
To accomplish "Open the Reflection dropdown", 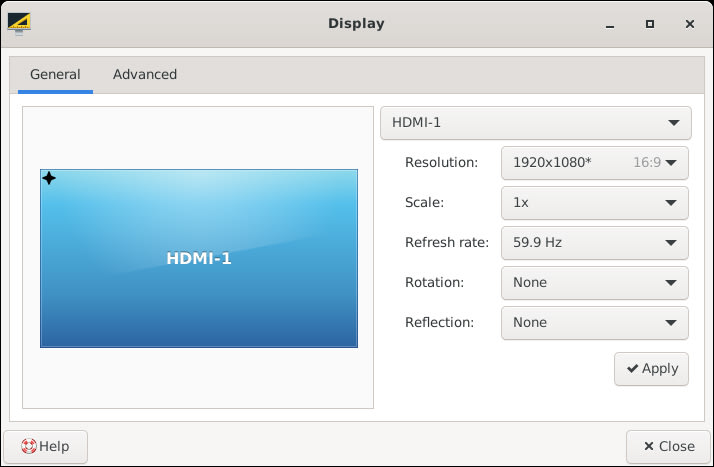I will [x=595, y=323].
